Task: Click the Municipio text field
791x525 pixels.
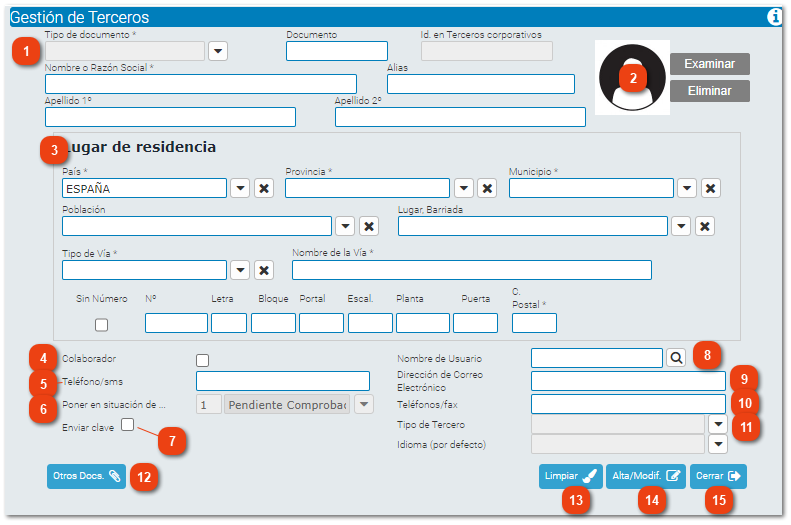Action: point(591,189)
